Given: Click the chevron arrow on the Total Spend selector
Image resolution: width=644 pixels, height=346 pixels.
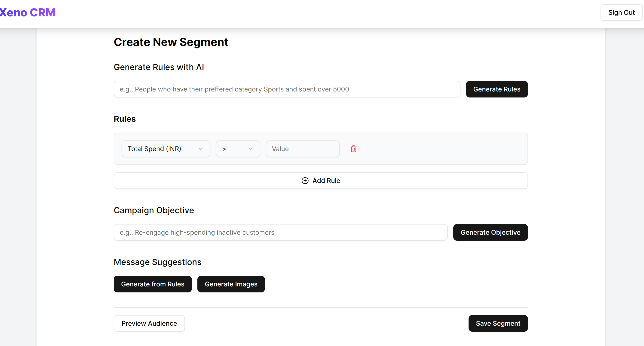Looking at the screenshot, I should click(x=200, y=149).
